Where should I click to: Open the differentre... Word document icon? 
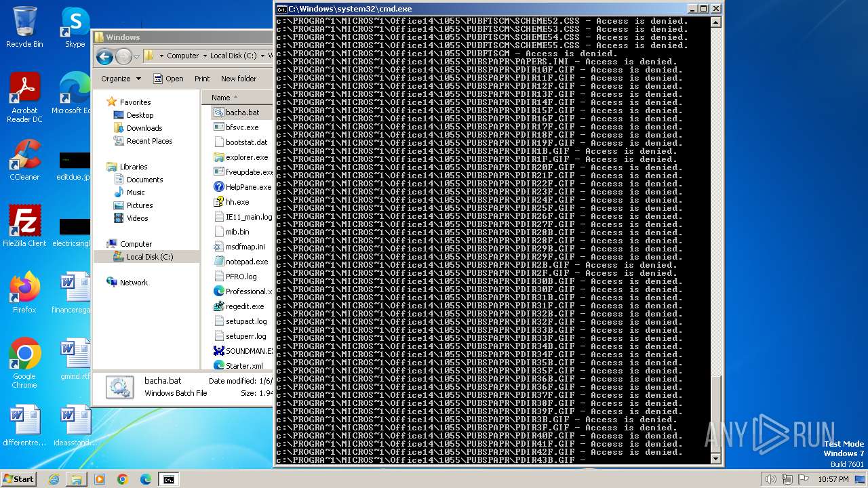[x=24, y=426]
